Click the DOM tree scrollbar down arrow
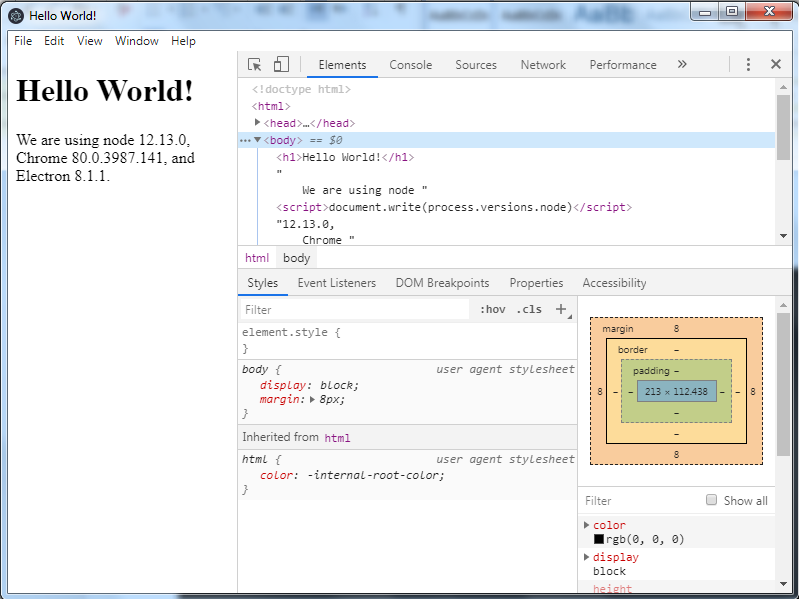Viewport: 799px width, 599px height. coord(783,236)
